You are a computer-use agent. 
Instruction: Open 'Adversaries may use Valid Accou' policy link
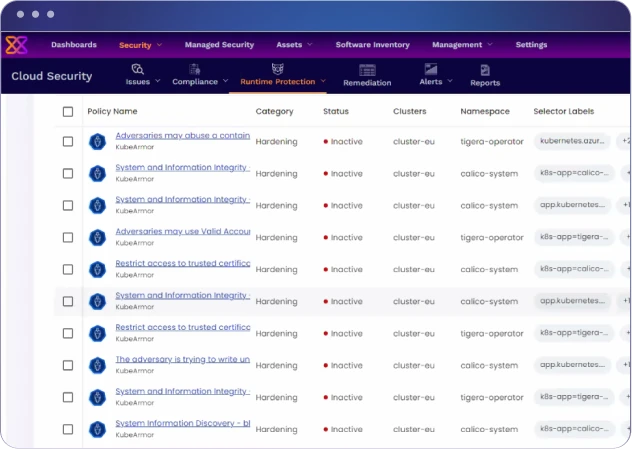tap(183, 232)
